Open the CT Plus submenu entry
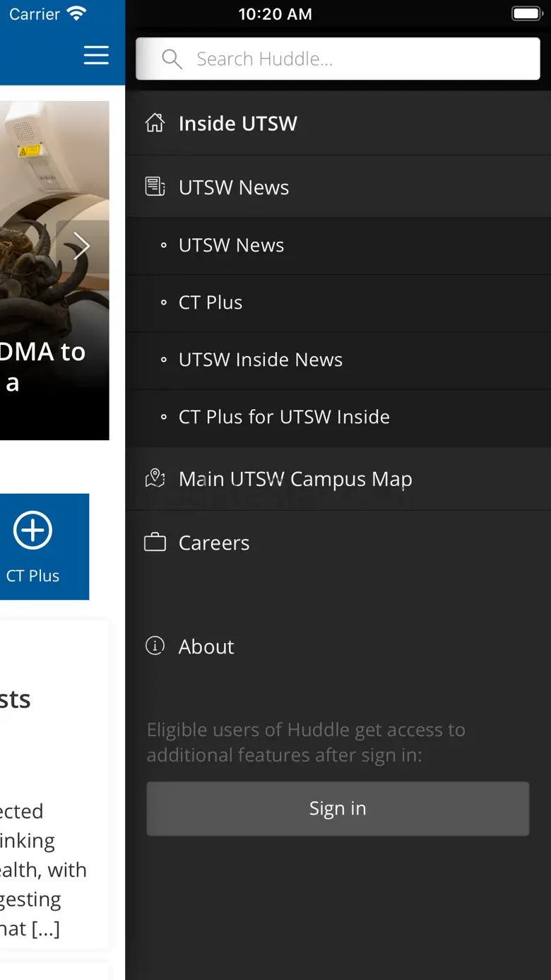Screen dimensions: 551x980 coord(338,302)
